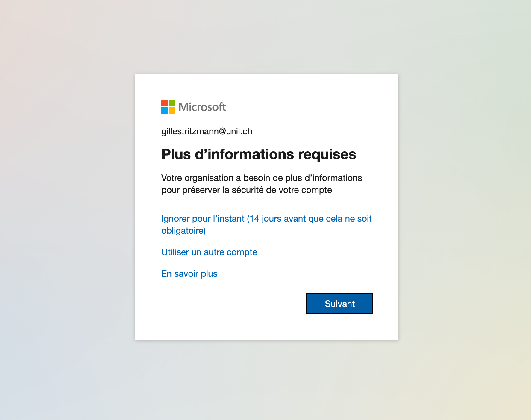Screen dimensions: 531x420
Task: Click the 'Votre organisation' description first line
Action: coord(261,178)
